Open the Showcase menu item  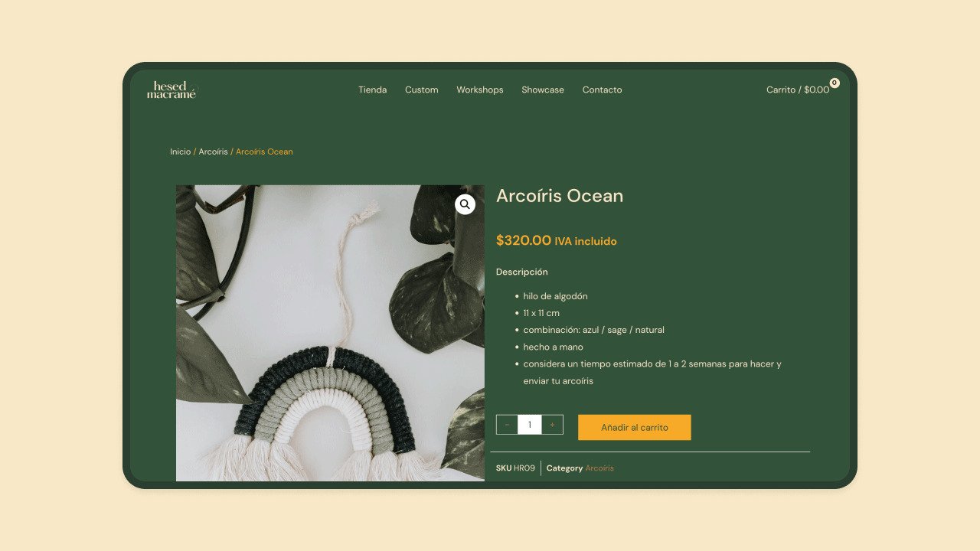543,90
